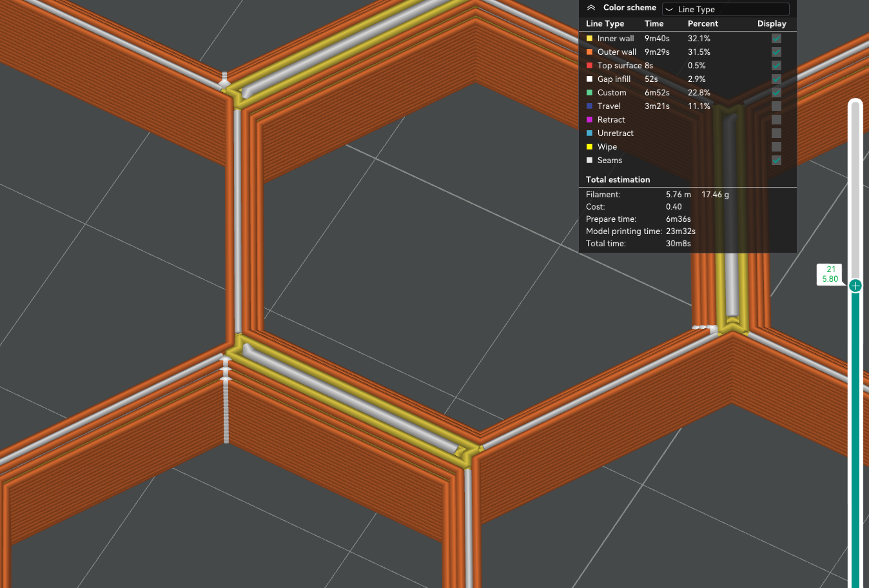Enable the Travel display checkbox

(x=776, y=106)
